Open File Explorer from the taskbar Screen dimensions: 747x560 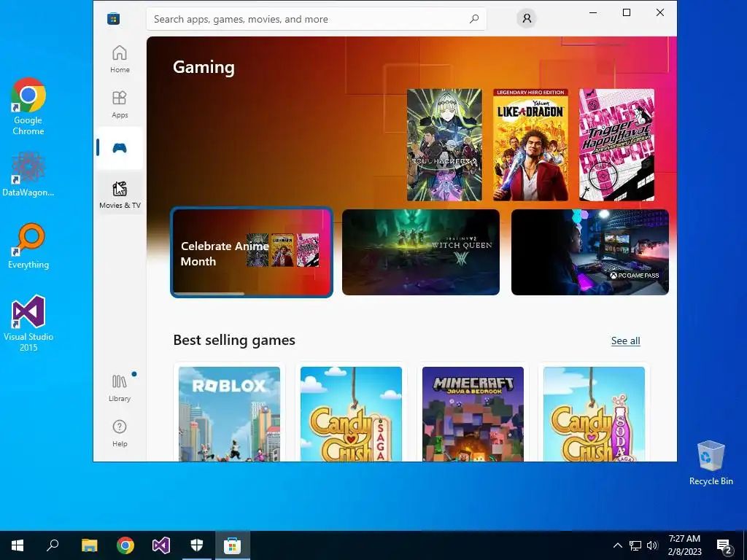point(89,545)
